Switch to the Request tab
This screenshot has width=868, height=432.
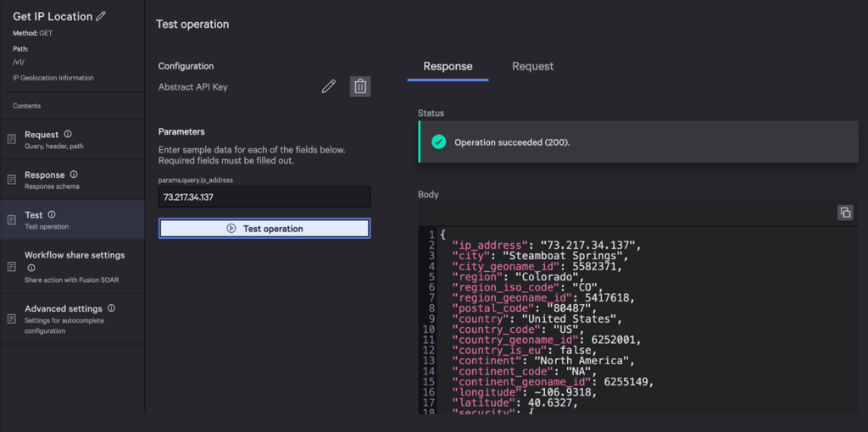click(532, 66)
